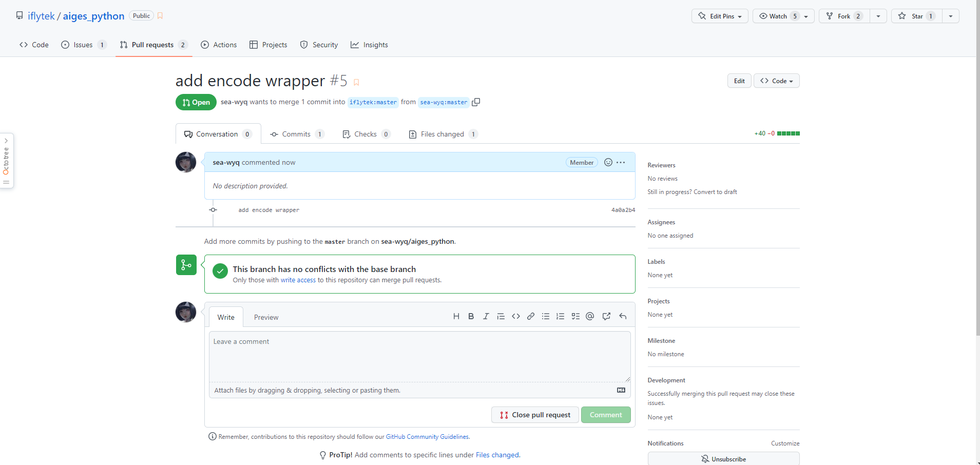Apply italic text in comment toolbar
980x465 pixels.
click(x=486, y=316)
